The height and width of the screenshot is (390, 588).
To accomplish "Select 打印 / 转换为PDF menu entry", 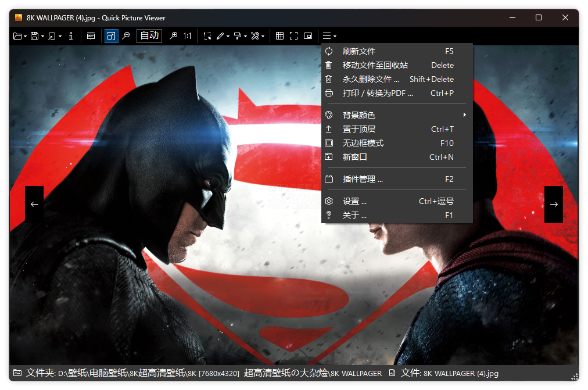I will point(397,93).
